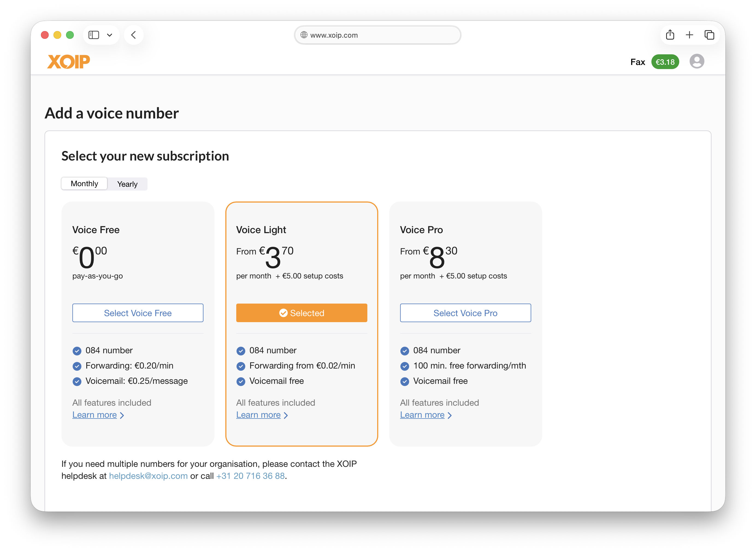Screen dimensions: 756x552
Task: Click the green full-screen window button
Action: [x=70, y=35]
